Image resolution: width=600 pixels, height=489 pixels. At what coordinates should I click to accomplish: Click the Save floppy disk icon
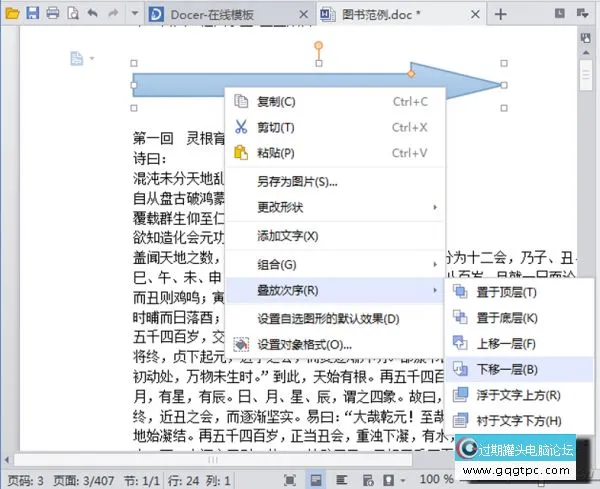pos(33,13)
